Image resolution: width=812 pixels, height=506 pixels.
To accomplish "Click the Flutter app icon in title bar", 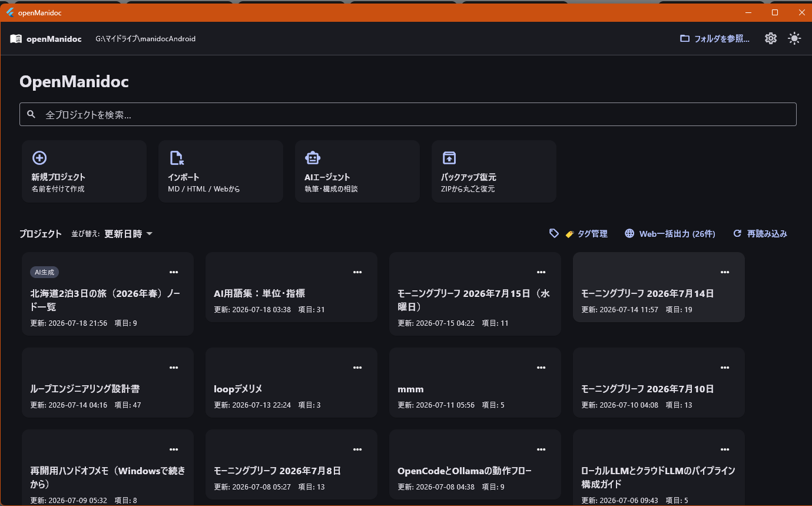I will tap(10, 12).
